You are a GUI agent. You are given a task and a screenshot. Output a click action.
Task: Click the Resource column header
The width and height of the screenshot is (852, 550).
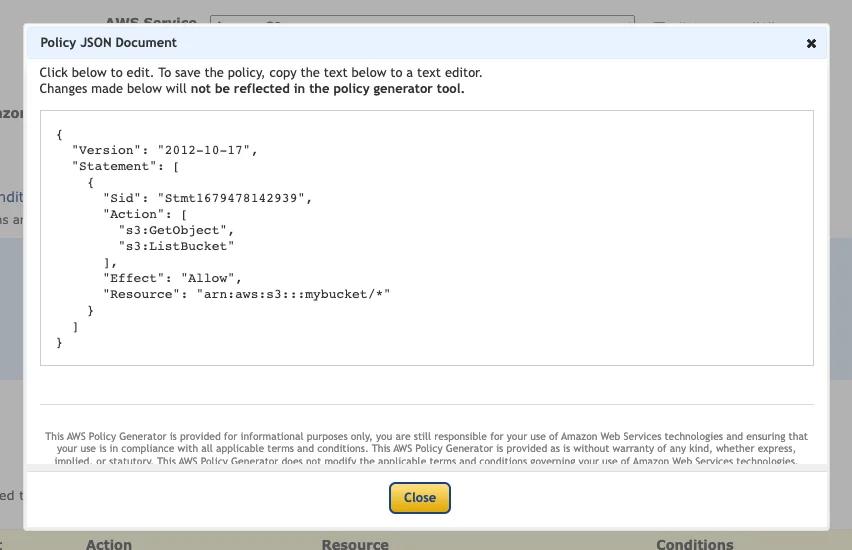coord(355,544)
